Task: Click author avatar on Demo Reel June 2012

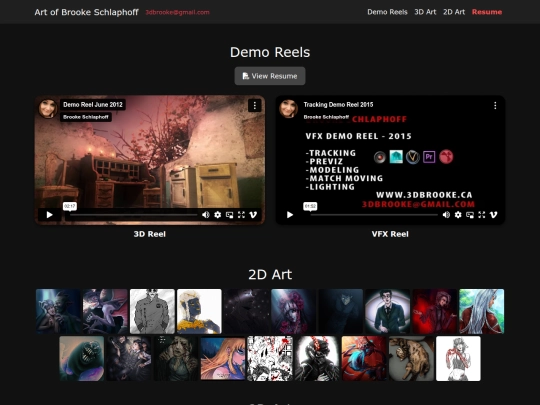Action: 48,108
